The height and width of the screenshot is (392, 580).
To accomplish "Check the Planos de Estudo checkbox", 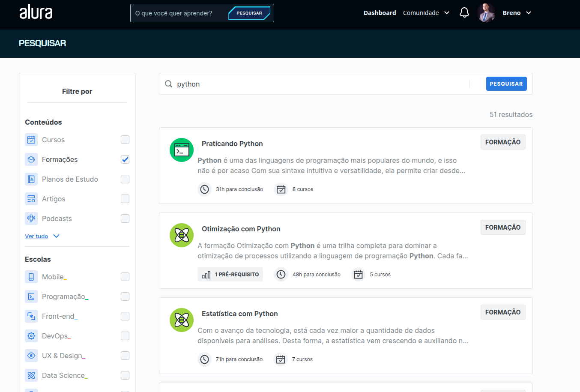I will [x=125, y=179].
